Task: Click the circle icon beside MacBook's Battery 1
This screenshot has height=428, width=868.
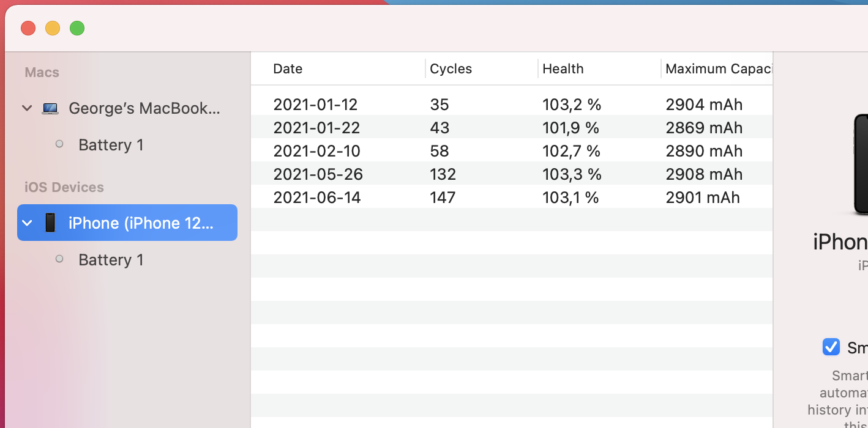Action: pos(59,144)
